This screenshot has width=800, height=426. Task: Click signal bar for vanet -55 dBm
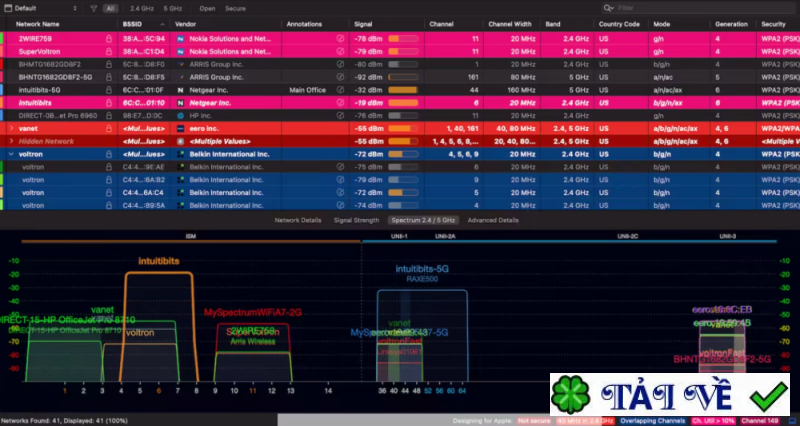click(x=403, y=129)
